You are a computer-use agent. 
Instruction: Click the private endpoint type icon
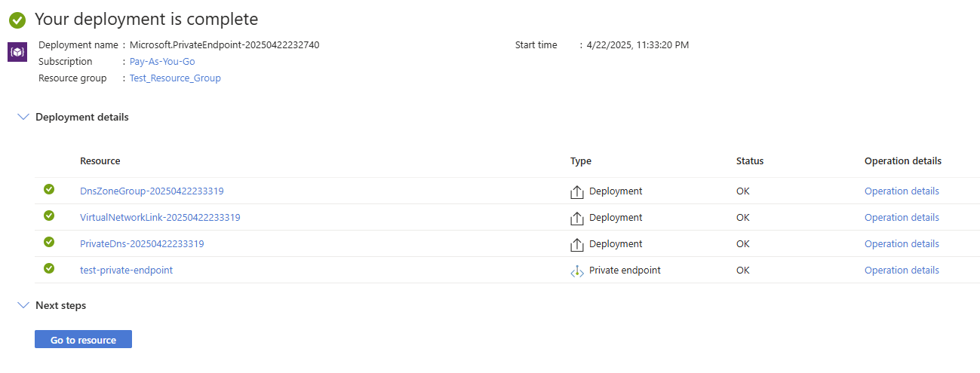pos(577,271)
